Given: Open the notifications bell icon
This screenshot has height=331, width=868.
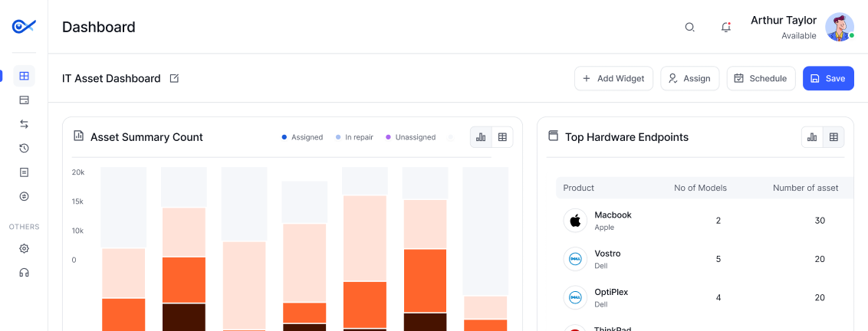Looking at the screenshot, I should pyautogui.click(x=725, y=27).
